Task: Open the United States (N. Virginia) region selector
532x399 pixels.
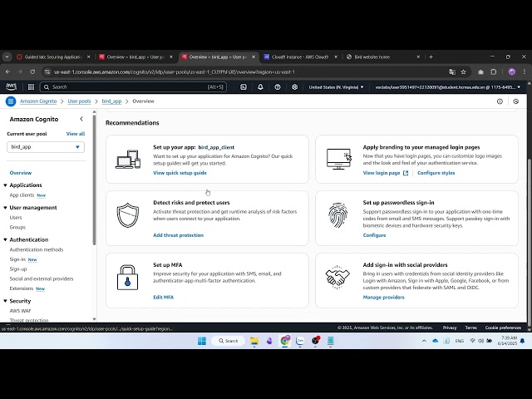Action: click(336, 87)
